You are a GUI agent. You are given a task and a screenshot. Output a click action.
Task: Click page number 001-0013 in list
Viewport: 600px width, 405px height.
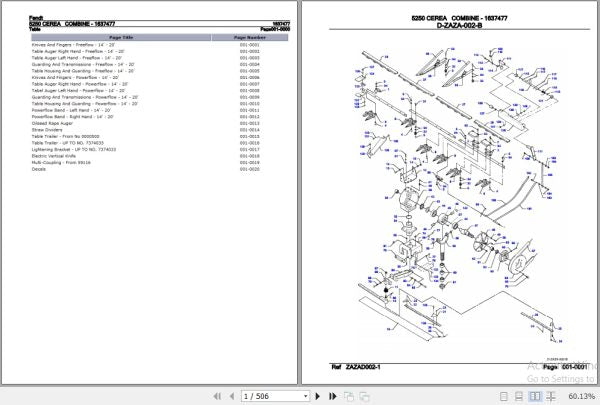coord(249,123)
